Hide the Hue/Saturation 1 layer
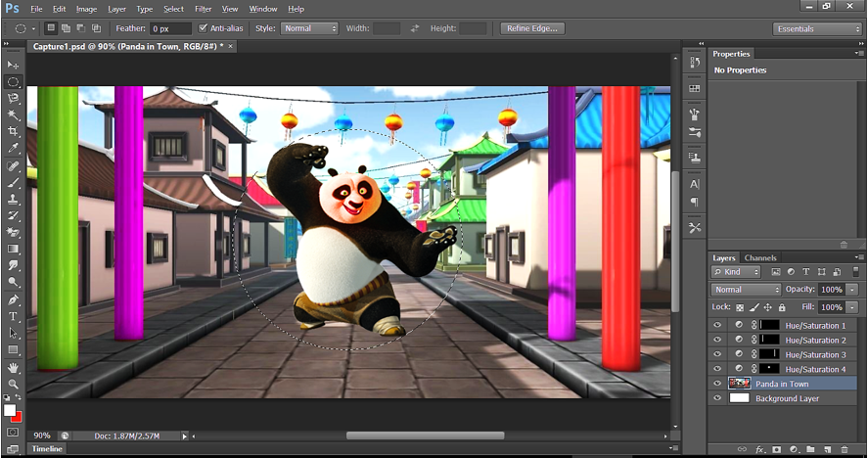Viewport: 868px width, 458px height. tap(717, 325)
